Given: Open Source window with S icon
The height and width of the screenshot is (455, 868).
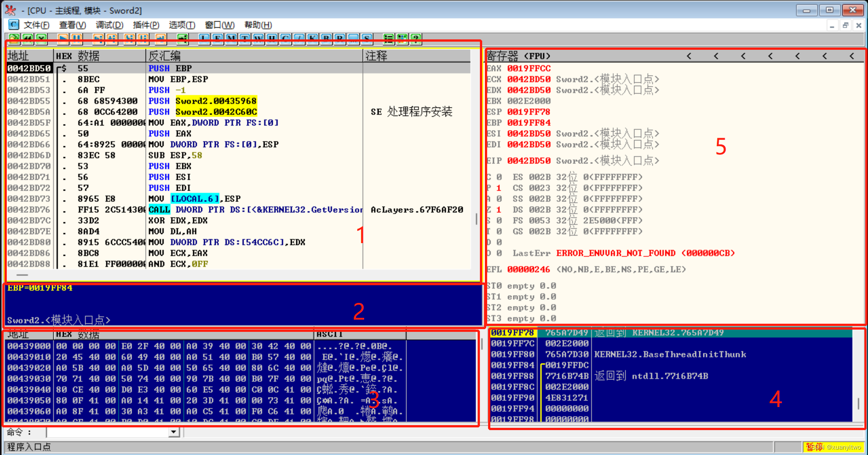Looking at the screenshot, I should 367,39.
